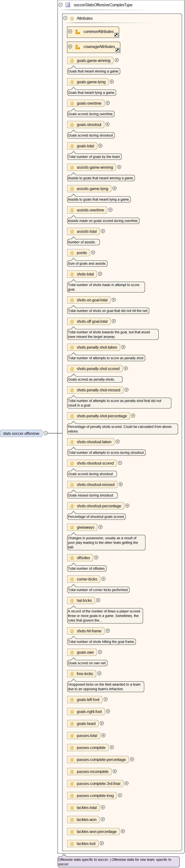The width and height of the screenshot is (185, 868).
Task: Collapse the Attributes section
Action: tap(65, 18)
